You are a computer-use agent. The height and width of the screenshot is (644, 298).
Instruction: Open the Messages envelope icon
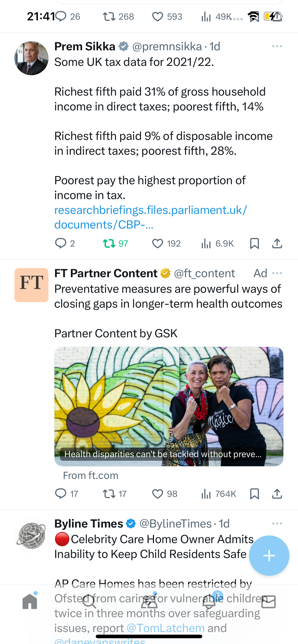(x=268, y=602)
